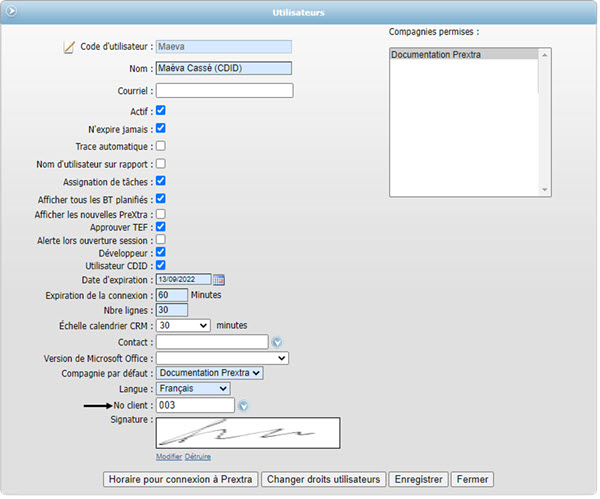Select Documentation Prextra in Compagnies permises list

click(x=436, y=55)
